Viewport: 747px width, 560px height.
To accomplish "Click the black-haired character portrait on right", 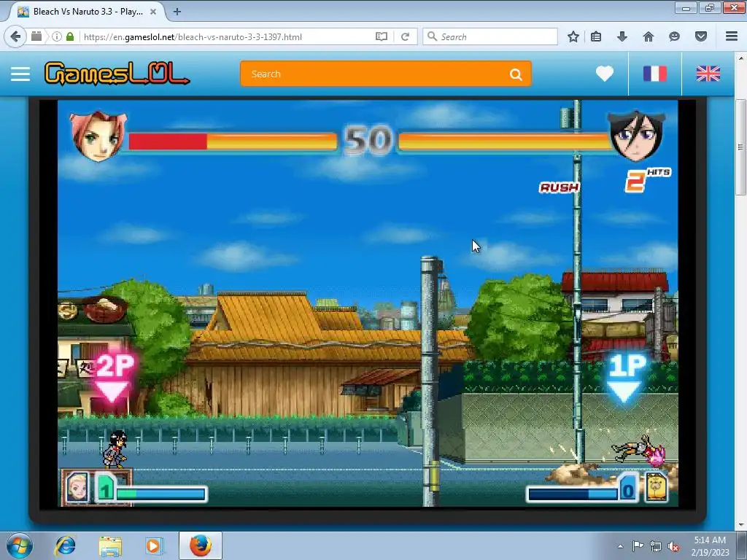I will click(x=636, y=136).
